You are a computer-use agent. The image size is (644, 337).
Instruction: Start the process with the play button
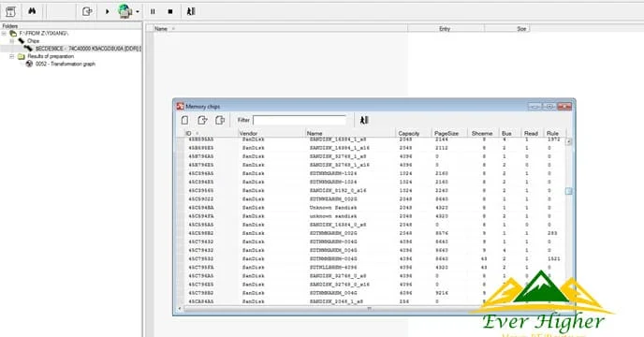click(108, 11)
